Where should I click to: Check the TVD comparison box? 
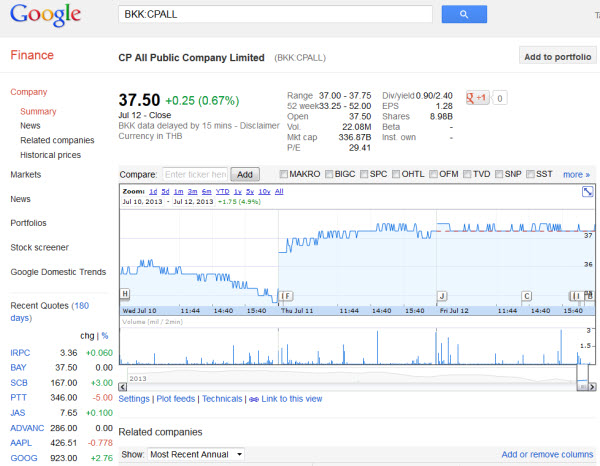[467, 174]
